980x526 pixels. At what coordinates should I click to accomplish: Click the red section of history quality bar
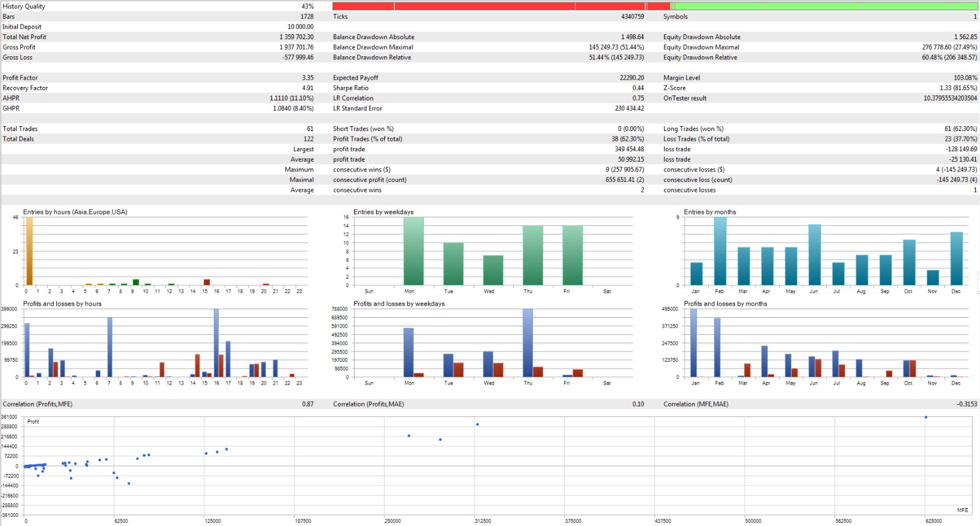coord(501,6)
